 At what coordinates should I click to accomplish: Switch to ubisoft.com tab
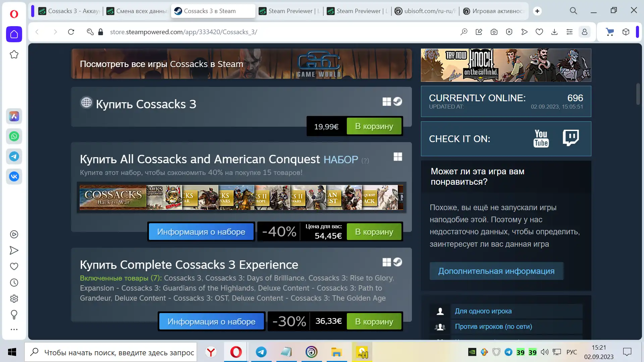click(425, 11)
